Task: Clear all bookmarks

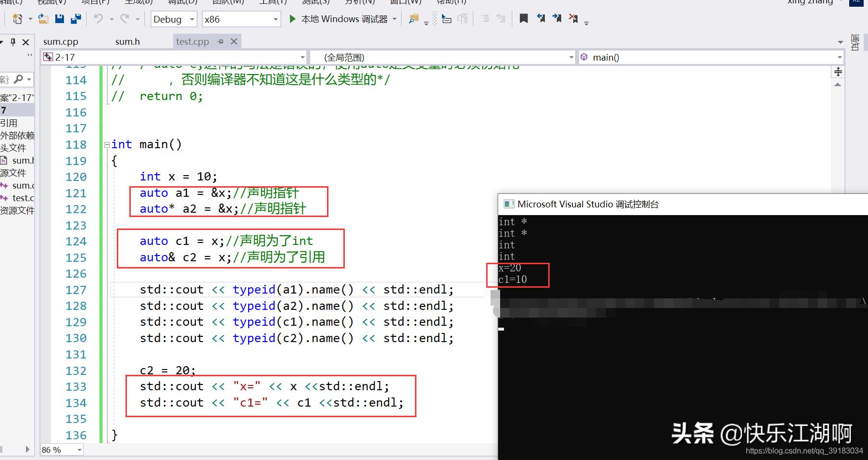Action: click(x=573, y=18)
